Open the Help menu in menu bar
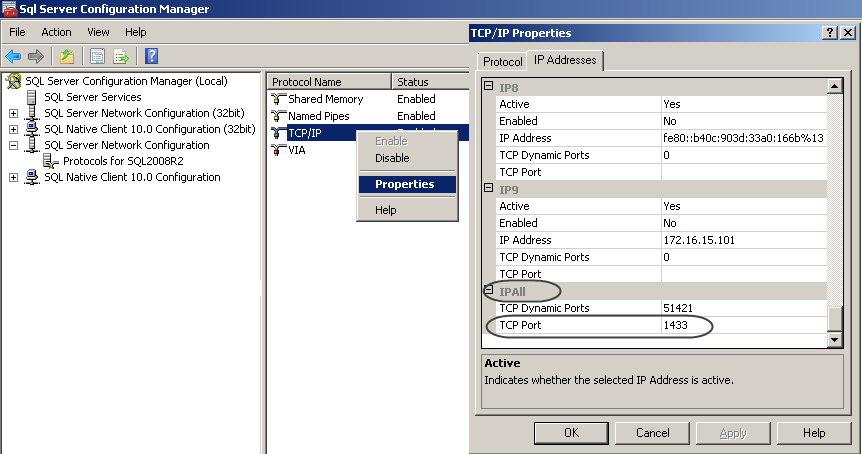The width and height of the screenshot is (862, 454). tap(135, 32)
